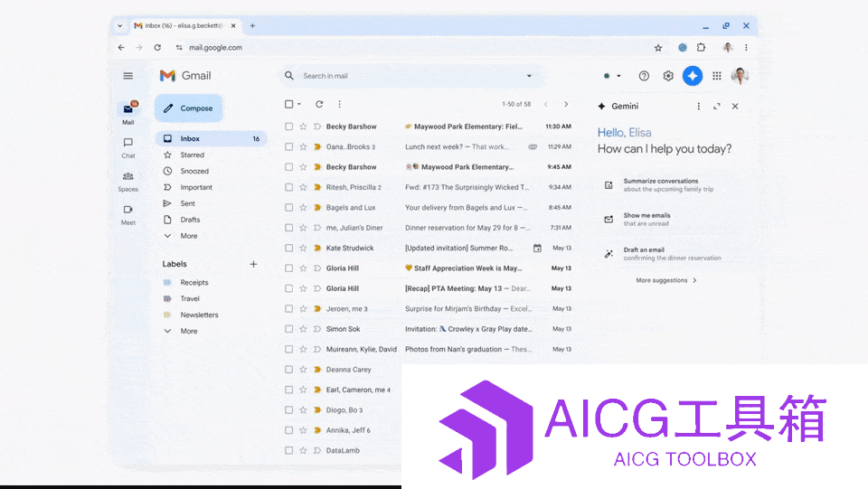This screenshot has width=868, height=489.
Task: Bookmark this page with the star icon
Action: [x=658, y=48]
